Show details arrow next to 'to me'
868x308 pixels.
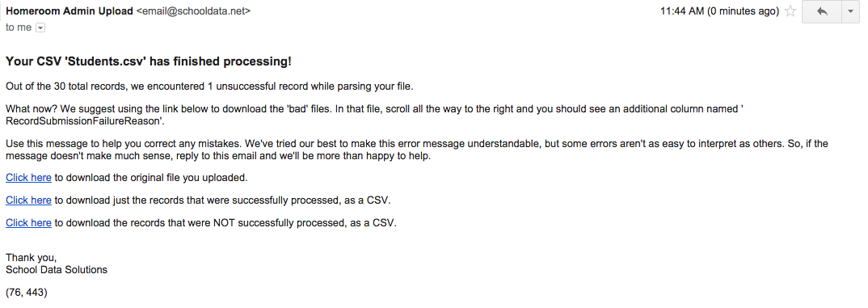(x=40, y=27)
